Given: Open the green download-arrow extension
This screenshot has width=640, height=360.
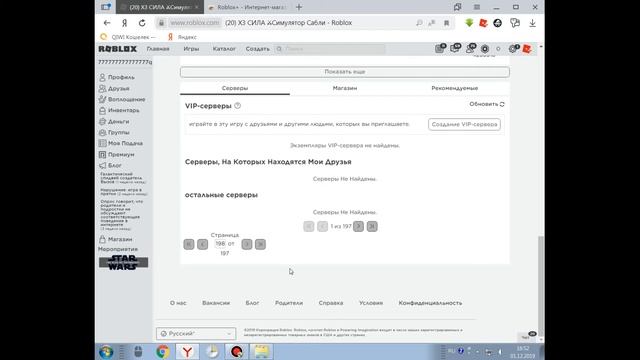Looking at the screenshot, I should (469, 23).
